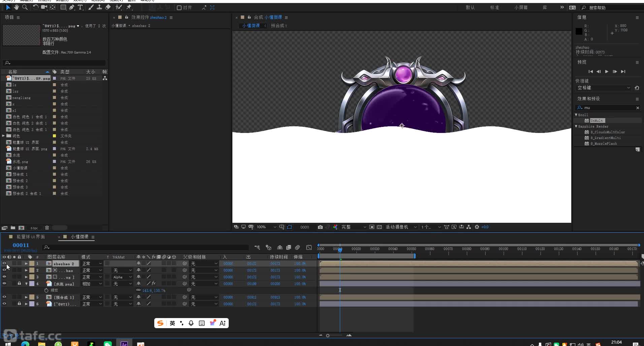Viewport: 644px width, 346px height.
Task: Expand the 纯色 folder in Project panel
Action: click(3, 136)
